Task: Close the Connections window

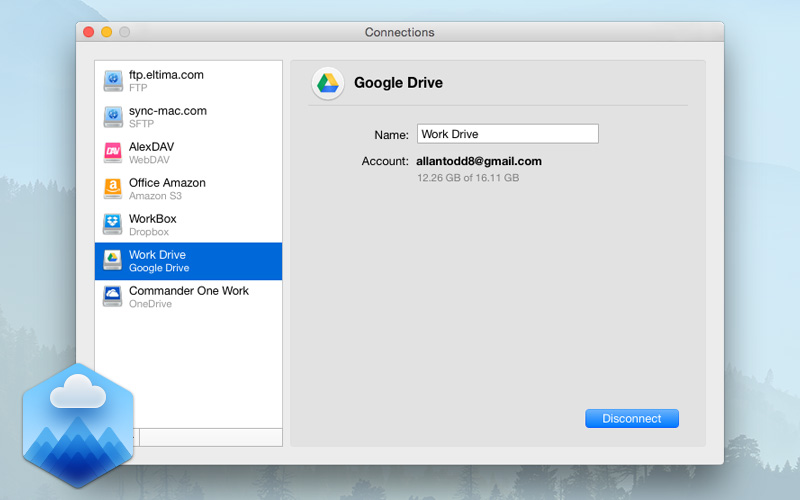Action: tap(88, 32)
